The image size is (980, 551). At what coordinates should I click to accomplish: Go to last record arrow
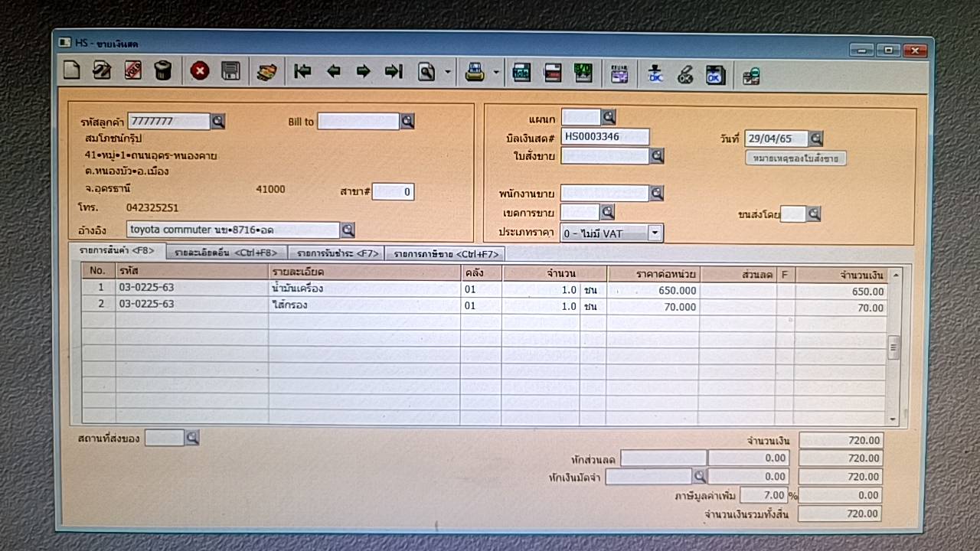coord(394,72)
